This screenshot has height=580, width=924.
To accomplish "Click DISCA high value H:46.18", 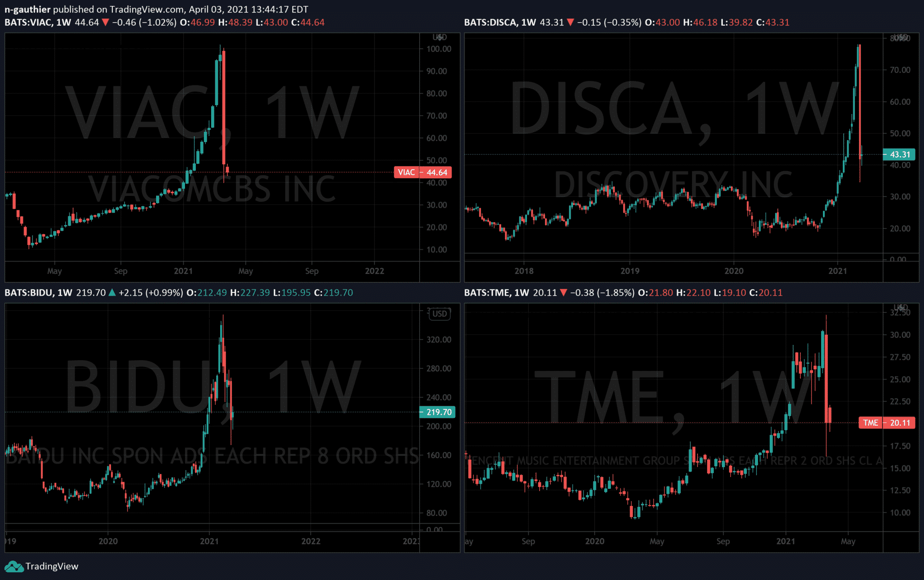I will coord(700,23).
